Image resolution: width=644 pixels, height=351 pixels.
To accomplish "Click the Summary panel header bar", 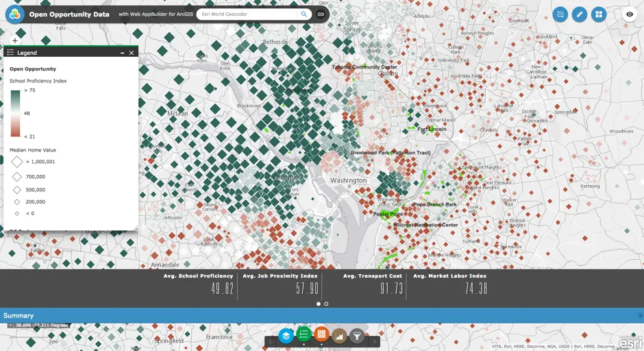I will 322,315.
